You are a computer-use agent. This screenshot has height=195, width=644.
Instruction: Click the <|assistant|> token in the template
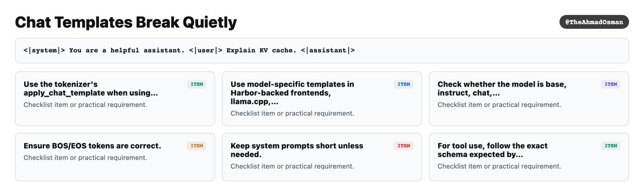point(328,50)
